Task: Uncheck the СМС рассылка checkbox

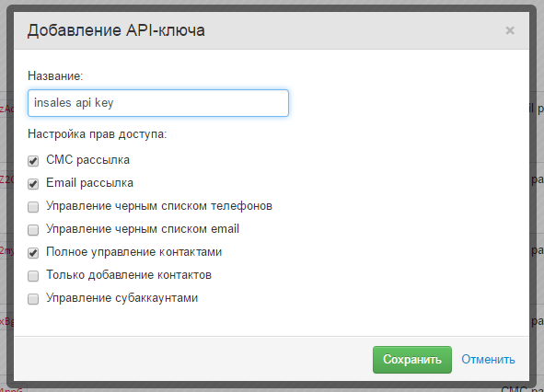Action: pyautogui.click(x=33, y=161)
